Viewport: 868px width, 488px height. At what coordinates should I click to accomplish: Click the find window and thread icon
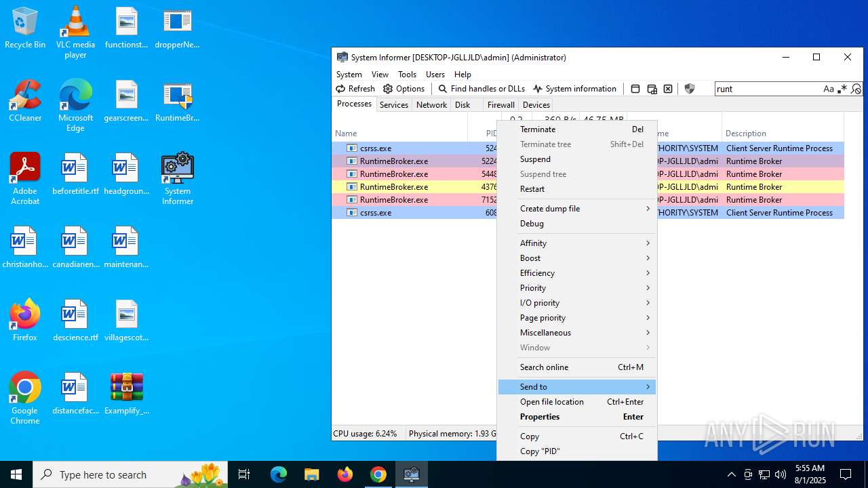[x=652, y=89]
